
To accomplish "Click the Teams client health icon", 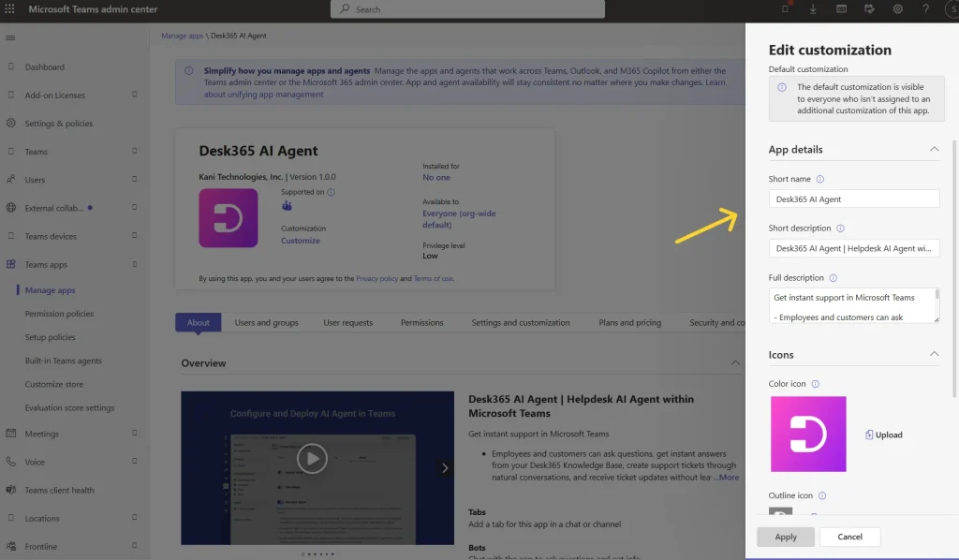I will point(11,490).
